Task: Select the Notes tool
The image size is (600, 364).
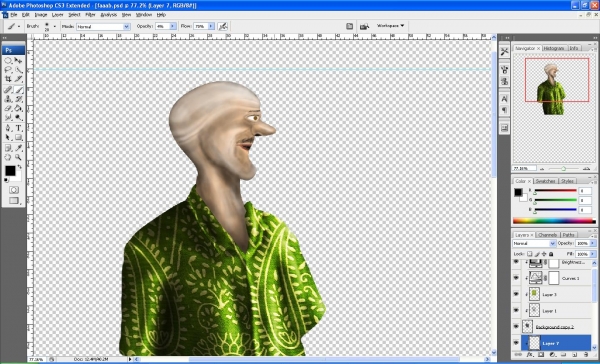Action: tap(8, 148)
